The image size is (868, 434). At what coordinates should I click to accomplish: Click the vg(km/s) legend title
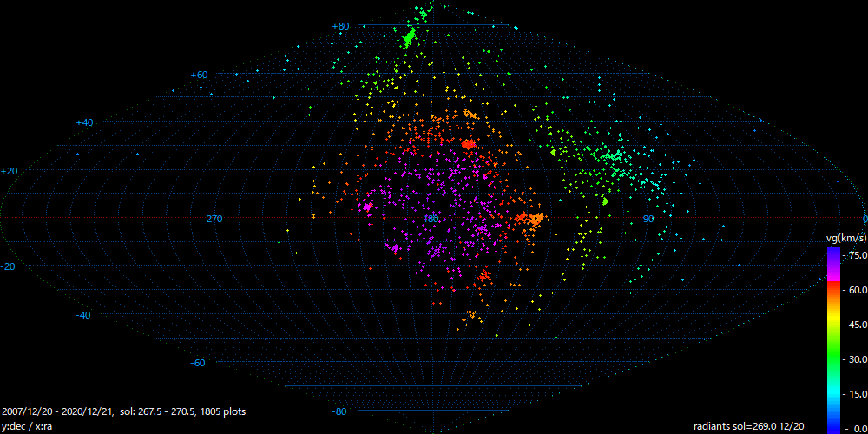845,238
